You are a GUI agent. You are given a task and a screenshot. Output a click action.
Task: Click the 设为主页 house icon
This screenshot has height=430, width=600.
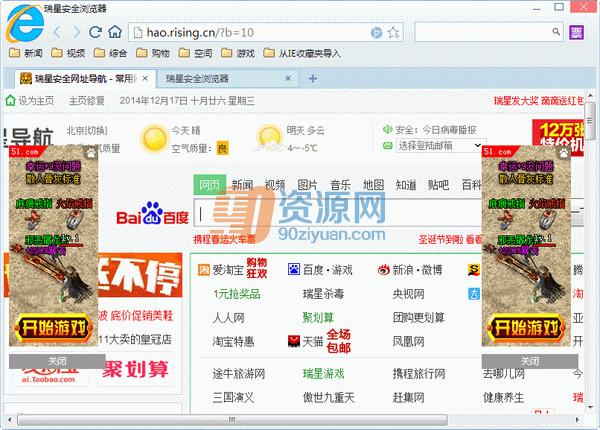point(10,101)
